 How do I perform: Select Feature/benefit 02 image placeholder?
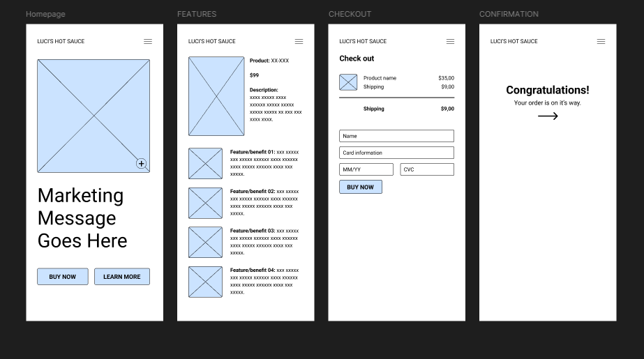205,203
